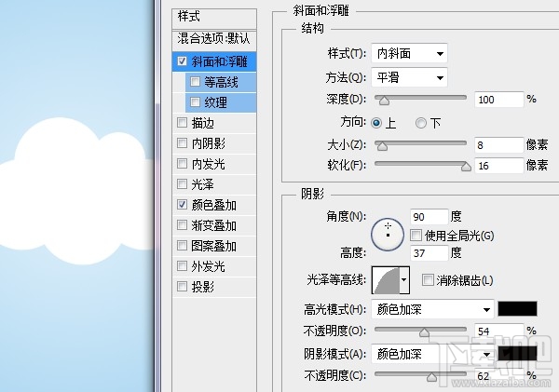This screenshot has width=559, height=392.
Task: Click the 深度 value field showing 100
Action: click(499, 100)
